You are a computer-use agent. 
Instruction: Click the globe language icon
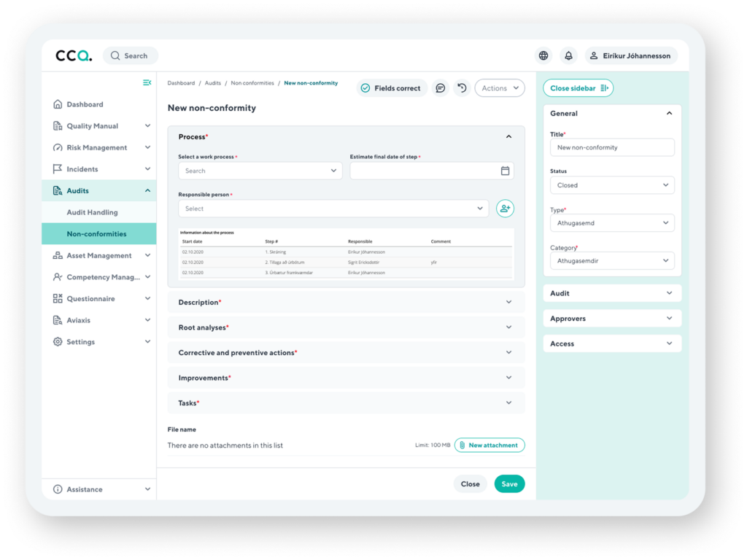pos(543,55)
